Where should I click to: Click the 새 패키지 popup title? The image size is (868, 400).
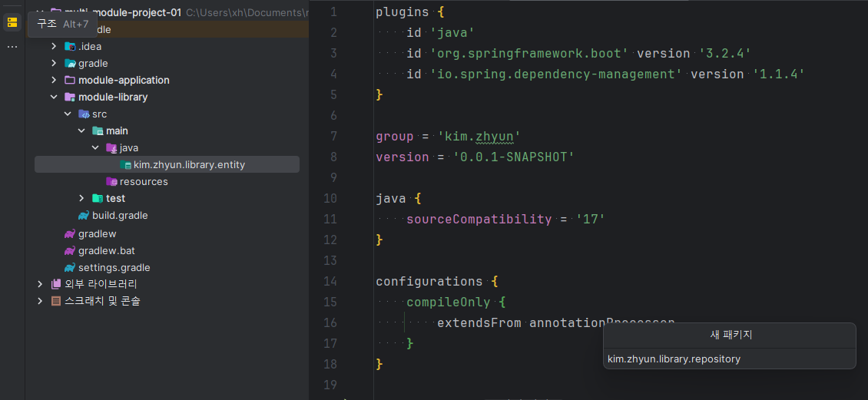(x=730, y=336)
